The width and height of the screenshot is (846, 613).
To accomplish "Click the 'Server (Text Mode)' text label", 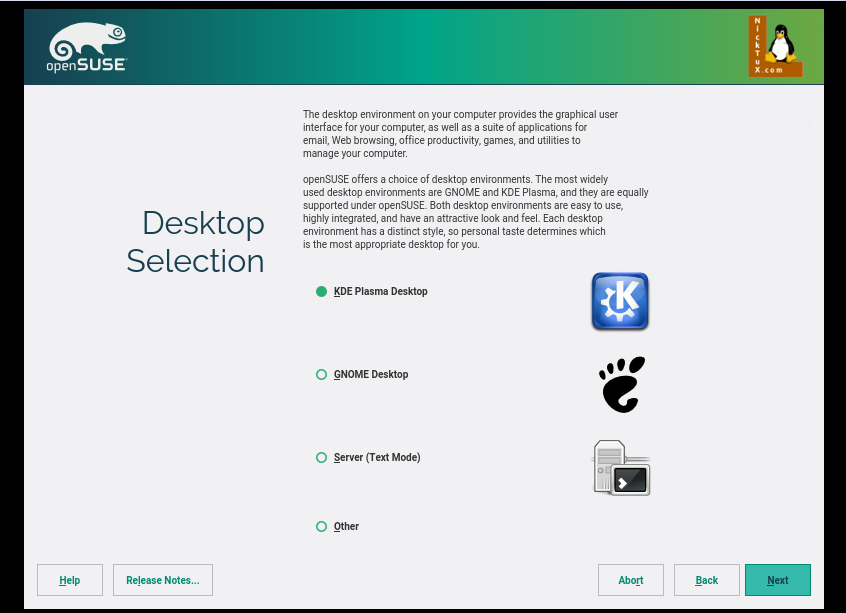I will pyautogui.click(x=377, y=458).
